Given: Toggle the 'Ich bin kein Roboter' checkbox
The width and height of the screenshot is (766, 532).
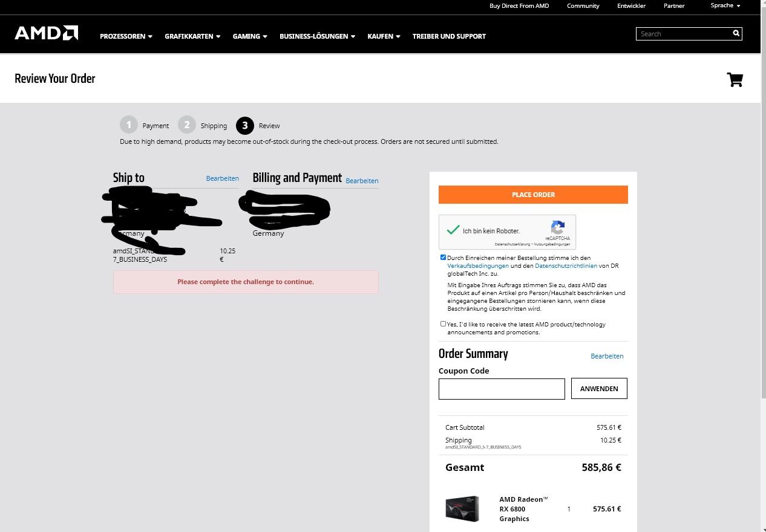Looking at the screenshot, I should [453, 230].
